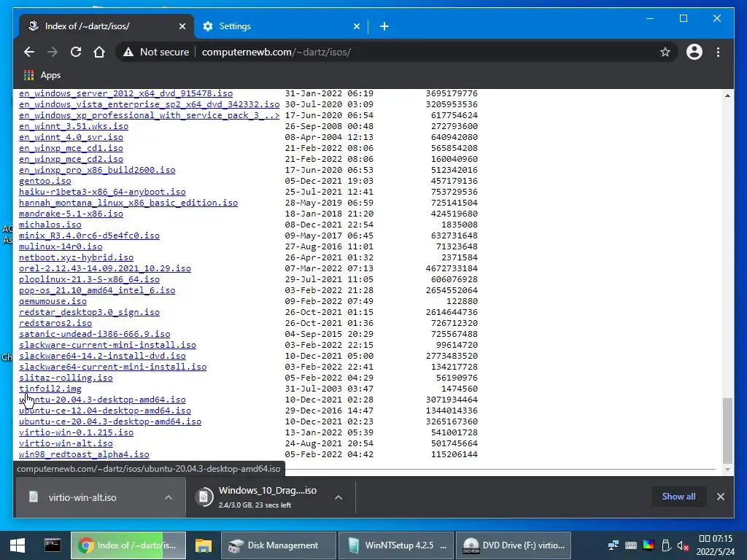Reload the current page

pyautogui.click(x=76, y=52)
